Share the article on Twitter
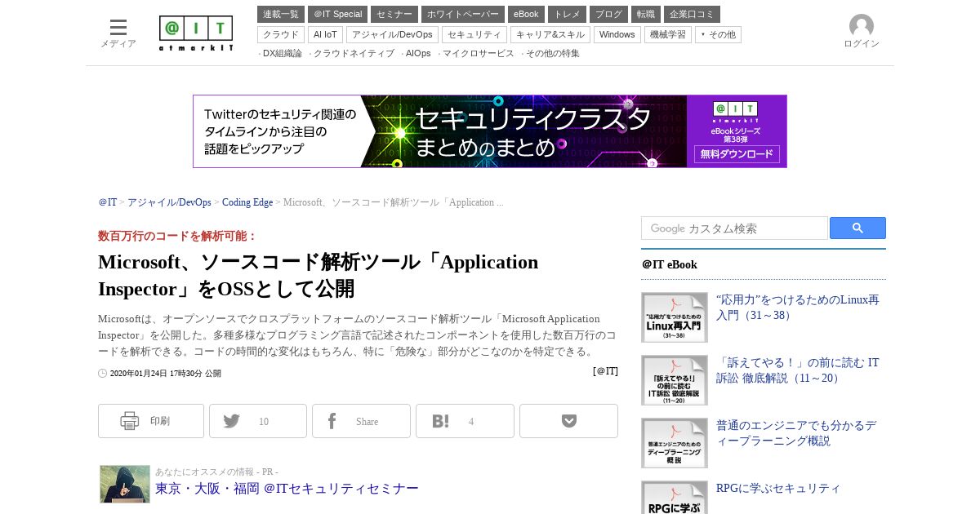980x514 pixels. 258,421
